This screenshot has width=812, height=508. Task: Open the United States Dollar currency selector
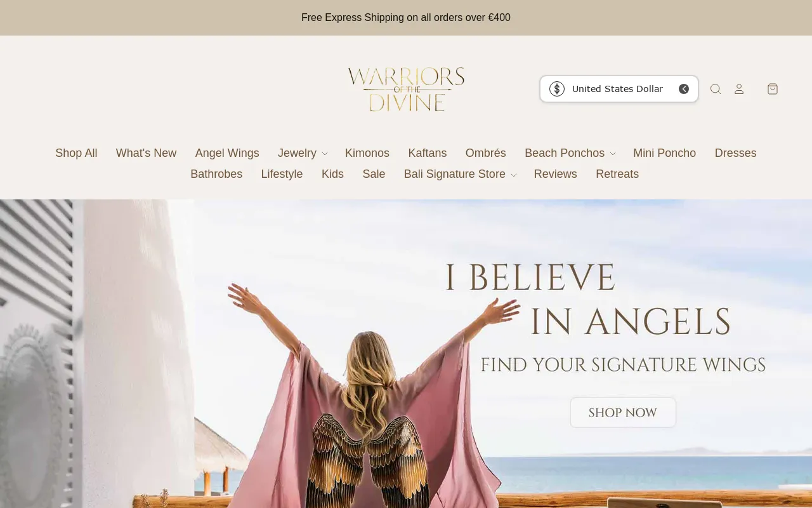click(619, 89)
